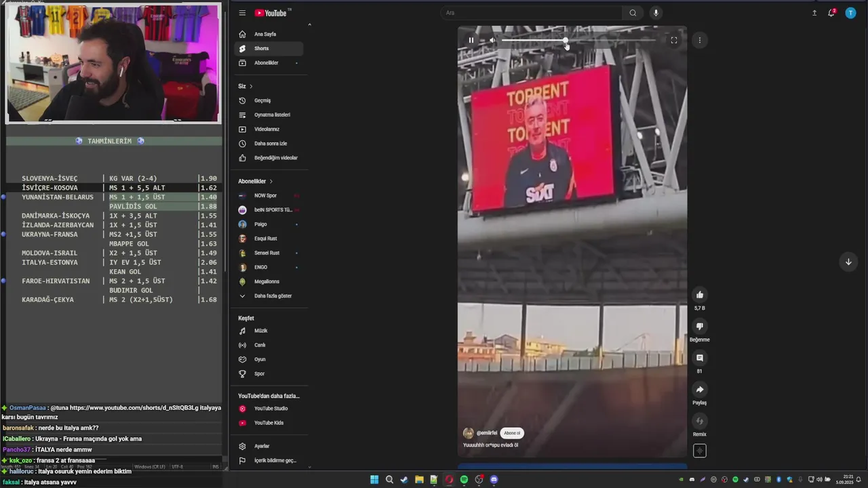The image size is (868, 488).
Task: Open Spor under Keşfet
Action: click(x=269, y=373)
